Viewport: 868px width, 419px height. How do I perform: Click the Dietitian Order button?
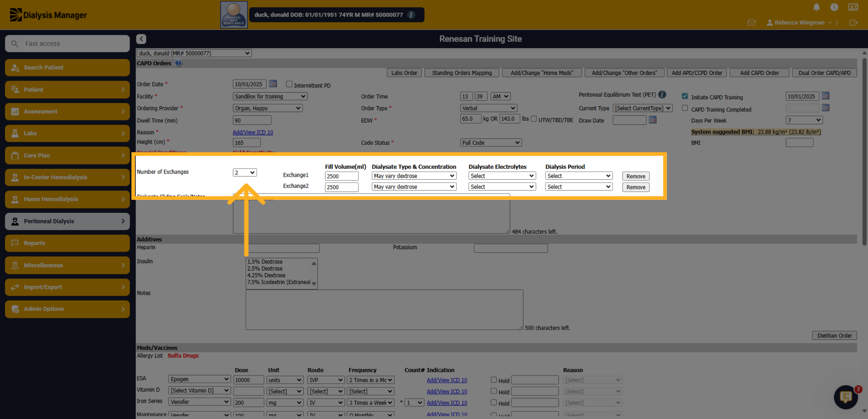(x=834, y=335)
